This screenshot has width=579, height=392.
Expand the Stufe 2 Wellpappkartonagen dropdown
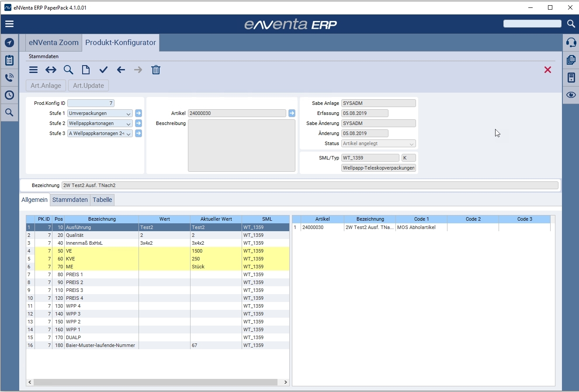[x=128, y=124]
